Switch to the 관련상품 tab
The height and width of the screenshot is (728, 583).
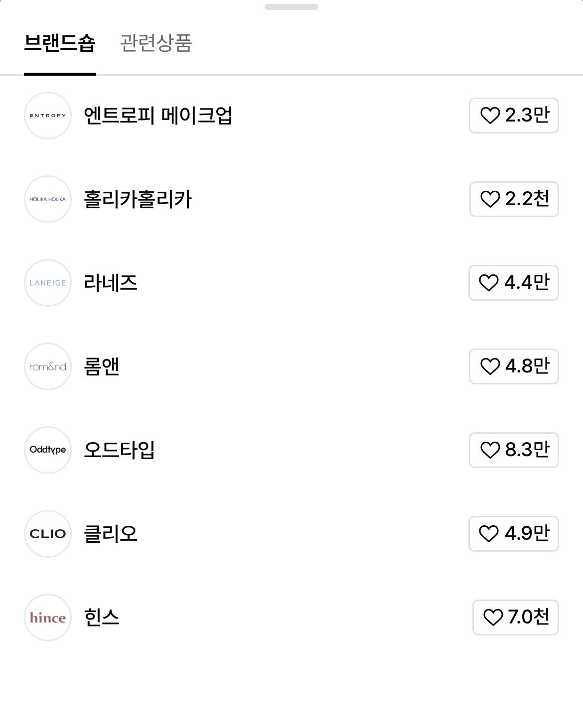coord(156,43)
